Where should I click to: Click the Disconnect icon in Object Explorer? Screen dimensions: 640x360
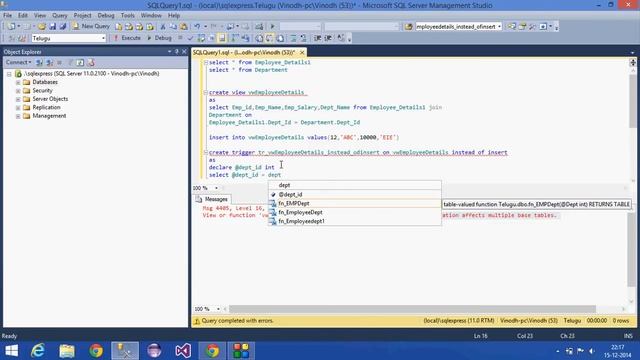49,62
